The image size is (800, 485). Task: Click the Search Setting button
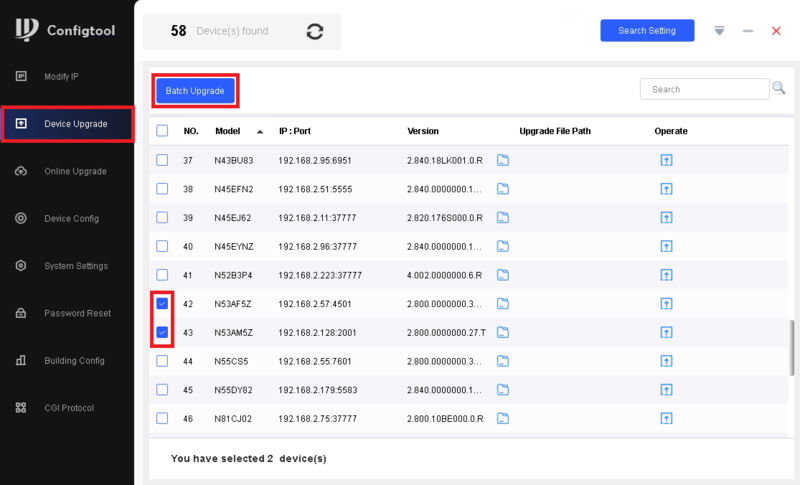[x=647, y=31]
